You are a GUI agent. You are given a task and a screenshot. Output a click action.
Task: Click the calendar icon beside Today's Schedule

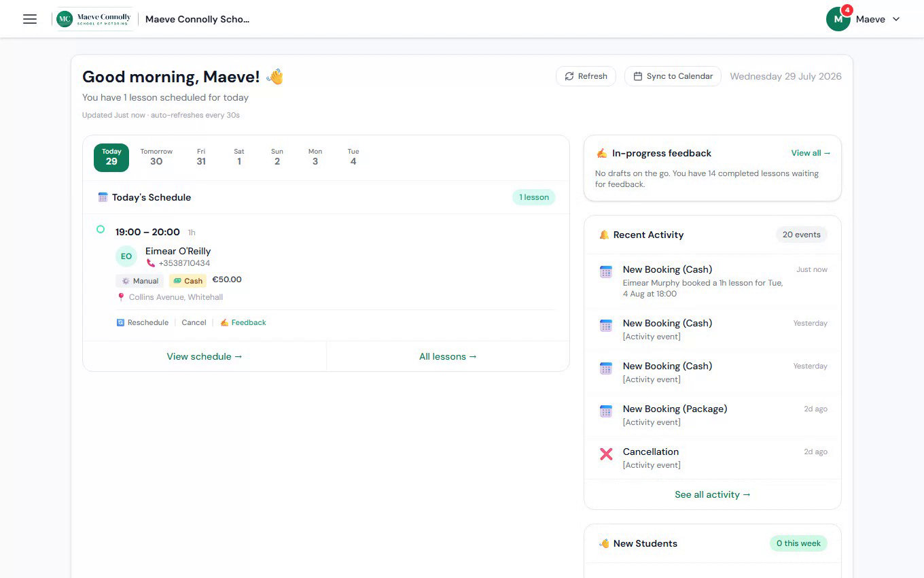(103, 197)
